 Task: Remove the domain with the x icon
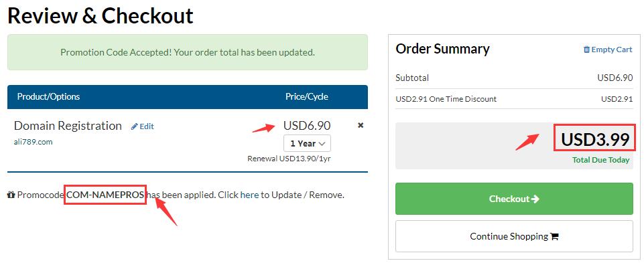click(x=361, y=125)
